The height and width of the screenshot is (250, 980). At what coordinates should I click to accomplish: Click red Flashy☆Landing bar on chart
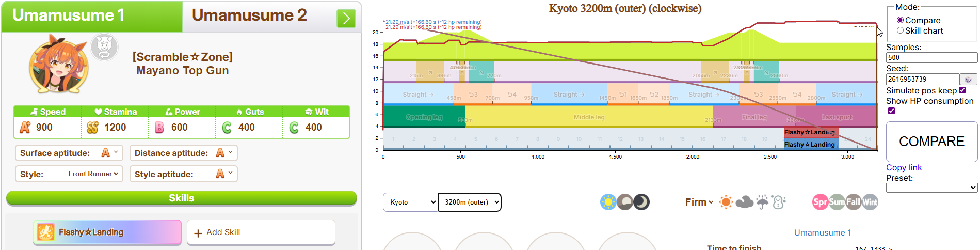coord(811,132)
